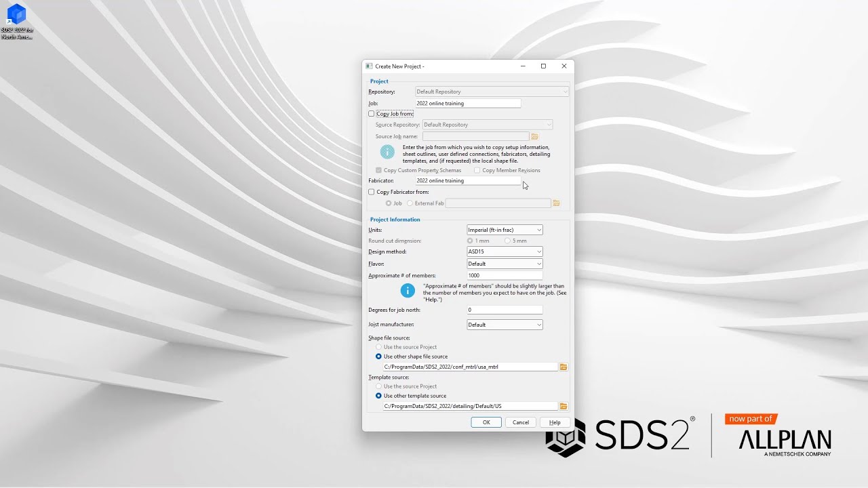Image resolution: width=868 pixels, height=488 pixels.
Task: Select the Job radio button
Action: click(389, 203)
